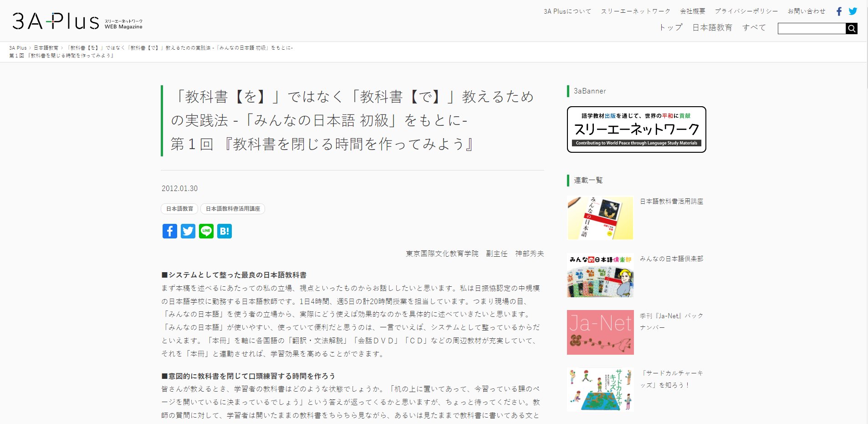This screenshot has height=424, width=868.
Task: Bookmark article with Hatena B! icon
Action: pyautogui.click(x=225, y=231)
